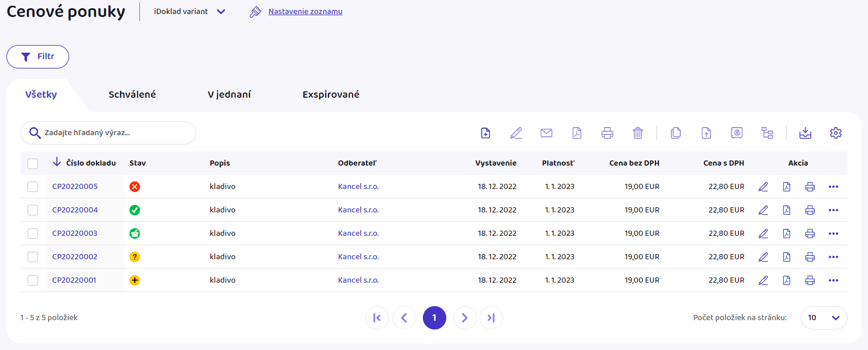Open PDF for document CP20220004

click(x=787, y=210)
